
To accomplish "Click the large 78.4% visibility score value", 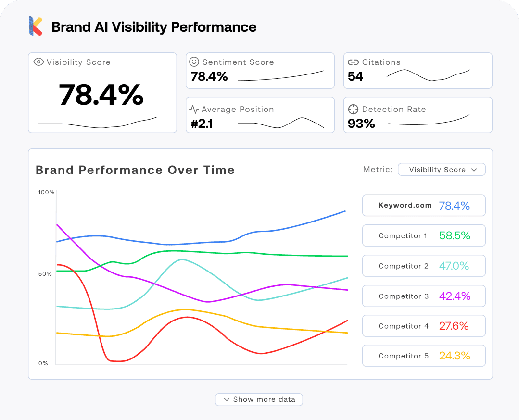I will (x=101, y=95).
